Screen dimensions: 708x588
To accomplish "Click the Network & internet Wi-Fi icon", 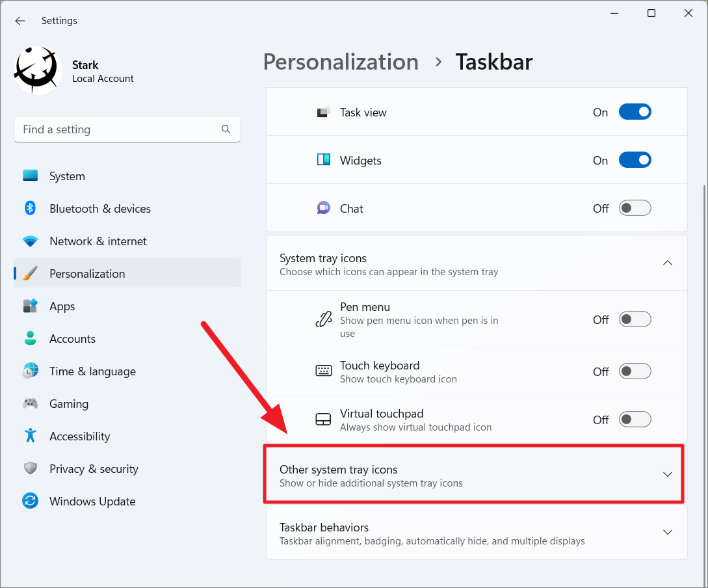I will tap(30, 241).
